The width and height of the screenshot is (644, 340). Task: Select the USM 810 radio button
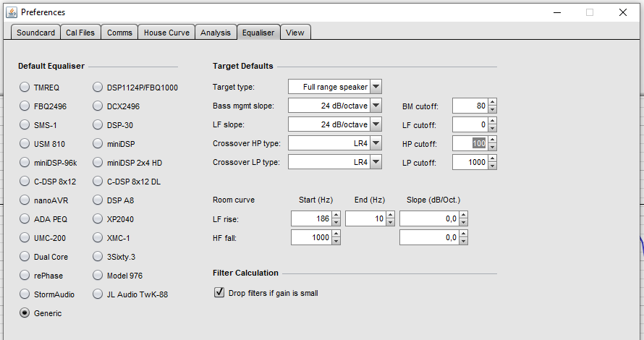pos(25,144)
